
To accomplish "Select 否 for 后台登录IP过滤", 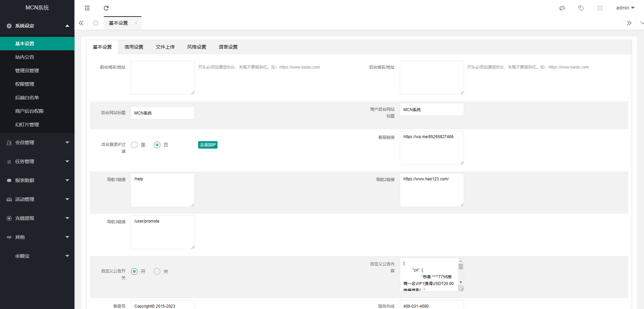I will (157, 145).
